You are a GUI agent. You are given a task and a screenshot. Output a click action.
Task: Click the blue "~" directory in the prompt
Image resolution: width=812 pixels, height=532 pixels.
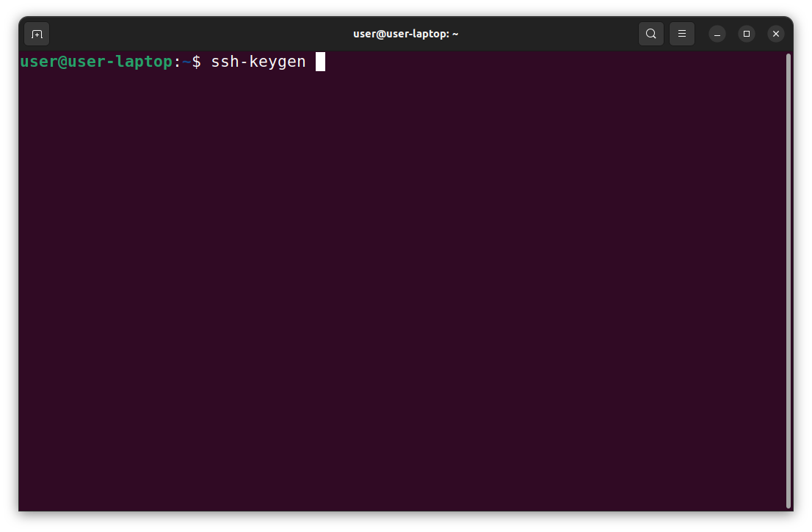[x=186, y=62]
